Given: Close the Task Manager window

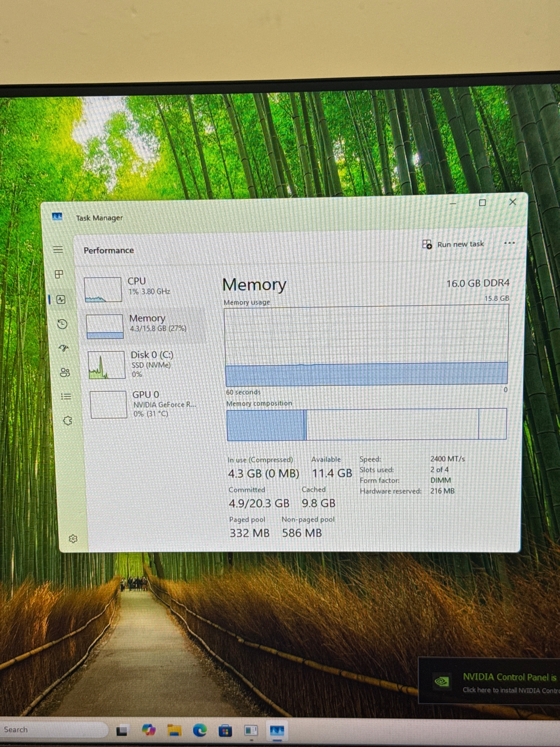Looking at the screenshot, I should [x=512, y=202].
